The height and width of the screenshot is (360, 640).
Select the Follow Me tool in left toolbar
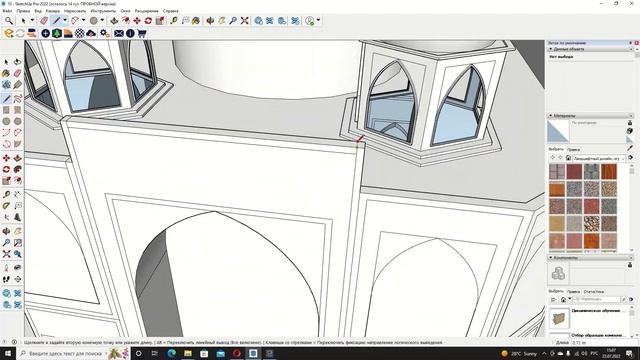point(18,169)
